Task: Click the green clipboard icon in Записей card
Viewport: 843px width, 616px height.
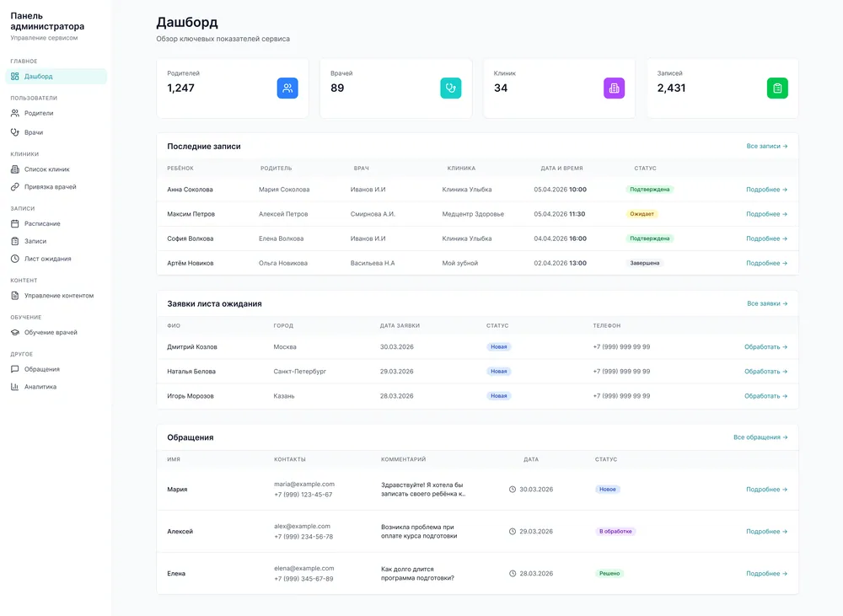Action: [x=777, y=88]
